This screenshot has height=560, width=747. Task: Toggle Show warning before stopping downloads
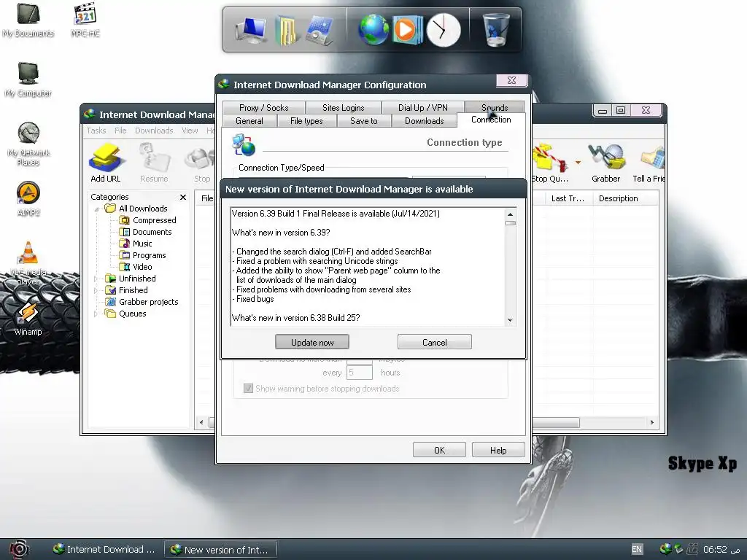pos(248,388)
